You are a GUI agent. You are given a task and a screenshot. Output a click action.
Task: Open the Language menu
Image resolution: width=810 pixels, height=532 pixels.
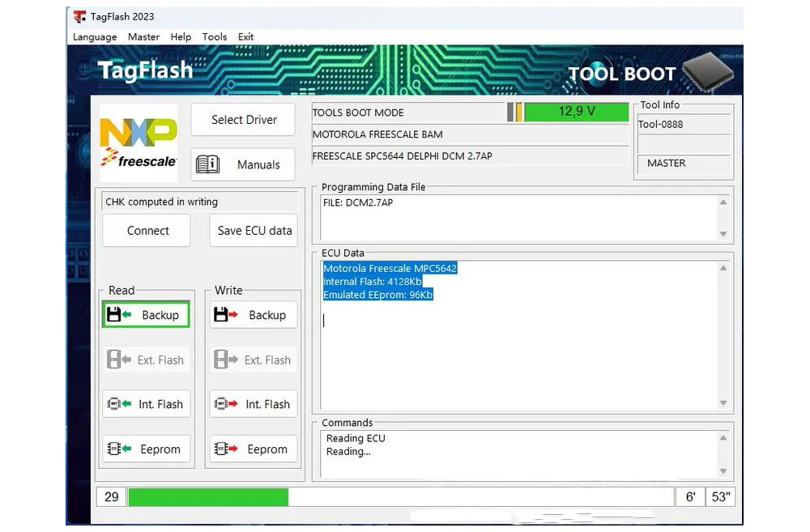pyautogui.click(x=94, y=36)
